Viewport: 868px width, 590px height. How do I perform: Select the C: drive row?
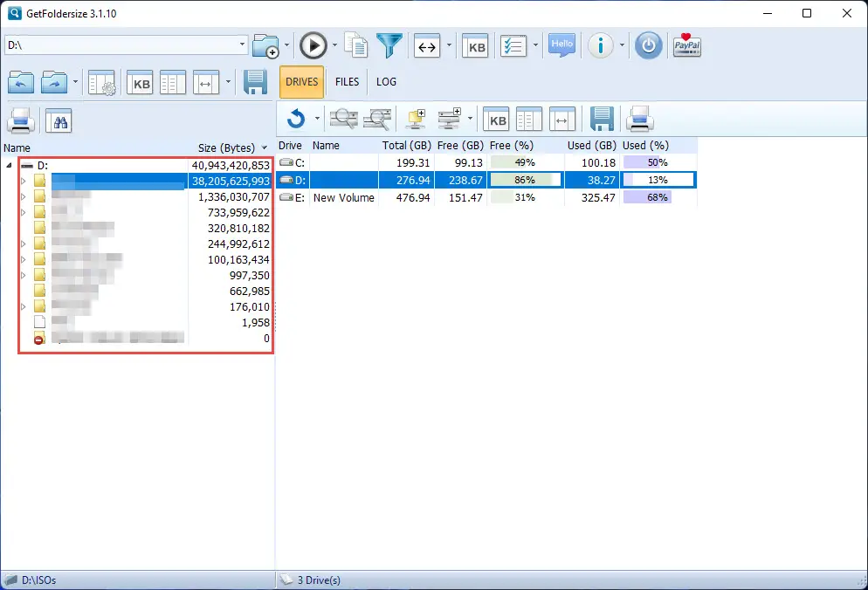(x=486, y=162)
